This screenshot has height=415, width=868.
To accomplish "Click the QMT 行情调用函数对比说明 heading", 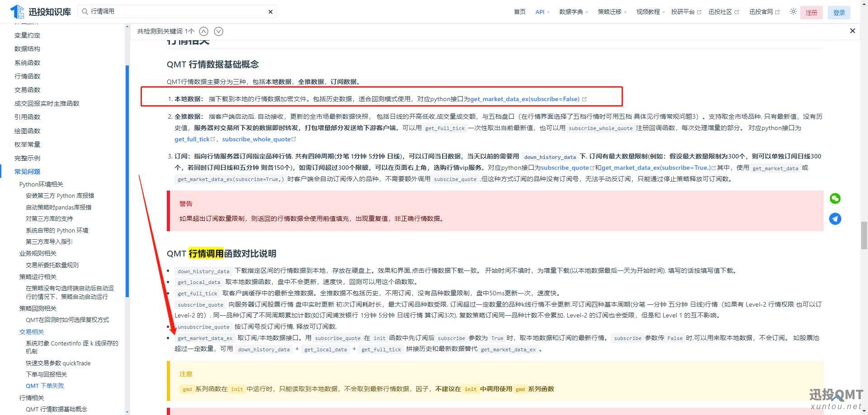I will (x=222, y=253).
